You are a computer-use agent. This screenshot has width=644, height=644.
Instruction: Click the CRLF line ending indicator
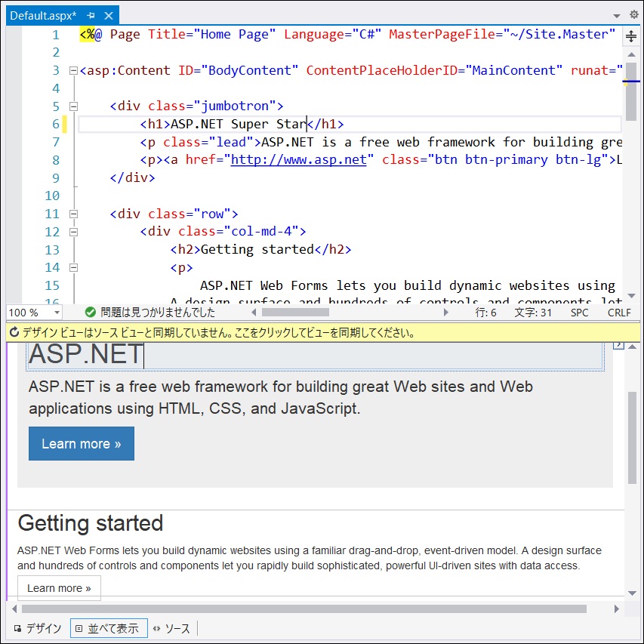(619, 313)
